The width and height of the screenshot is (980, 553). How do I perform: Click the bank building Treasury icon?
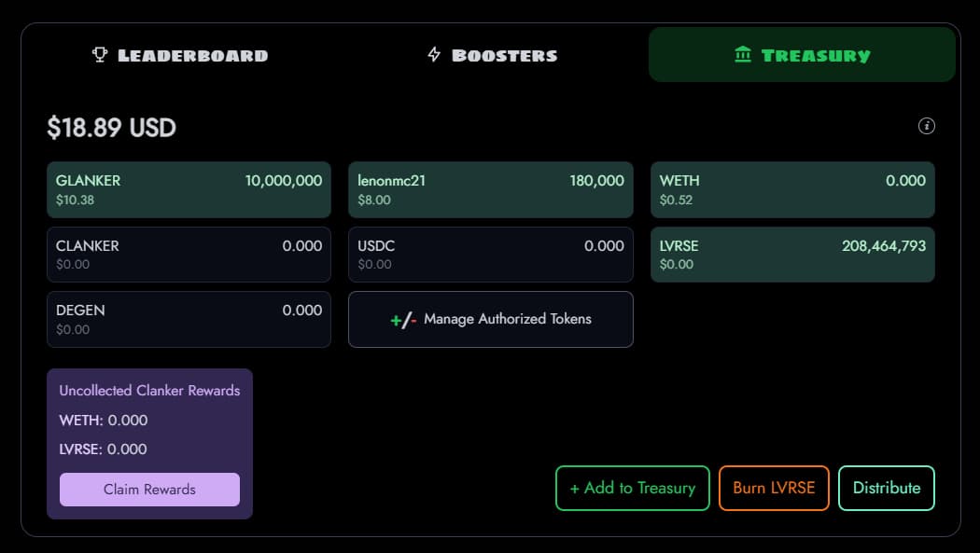(743, 55)
